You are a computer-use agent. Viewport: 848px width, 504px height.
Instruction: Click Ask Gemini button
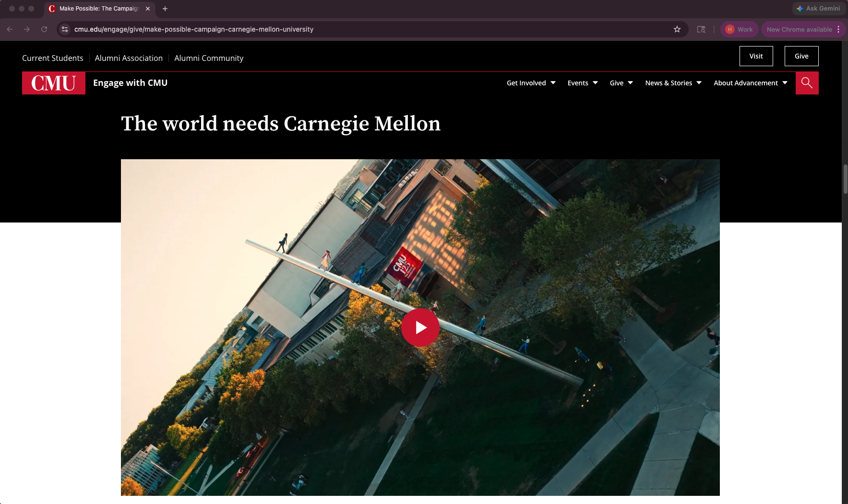(x=818, y=8)
